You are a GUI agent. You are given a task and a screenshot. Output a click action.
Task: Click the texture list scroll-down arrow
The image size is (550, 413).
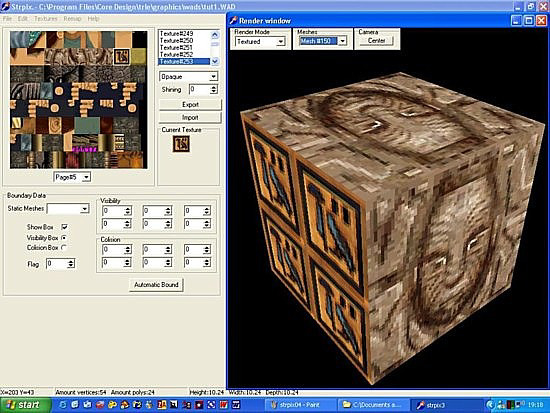click(x=215, y=61)
